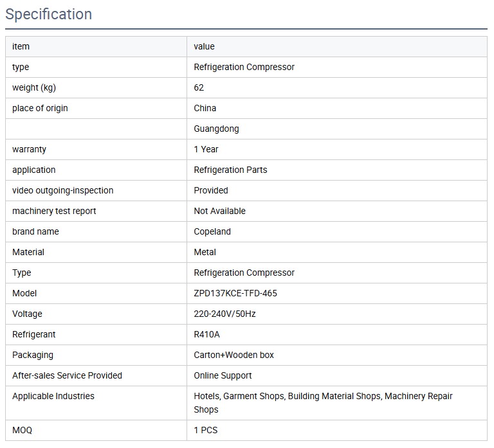Select the 1 PCS MOQ value
The image size is (494, 448).
coord(206,430)
